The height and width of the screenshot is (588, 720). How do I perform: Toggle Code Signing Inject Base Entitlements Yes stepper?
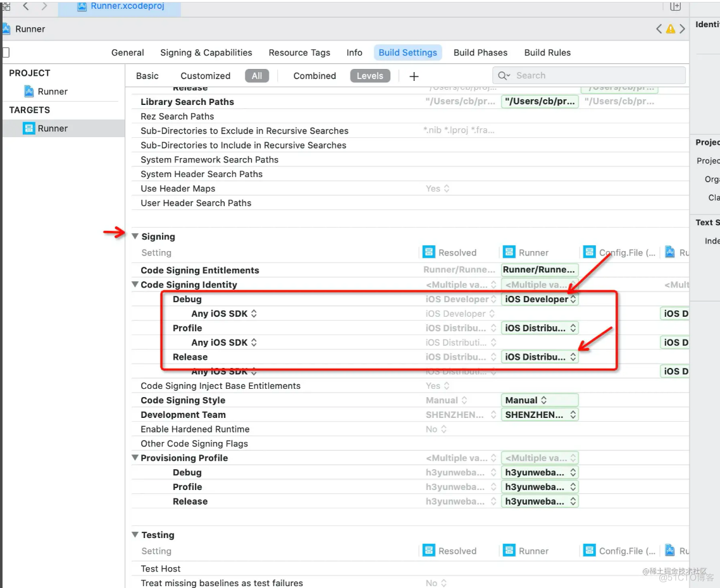click(446, 386)
